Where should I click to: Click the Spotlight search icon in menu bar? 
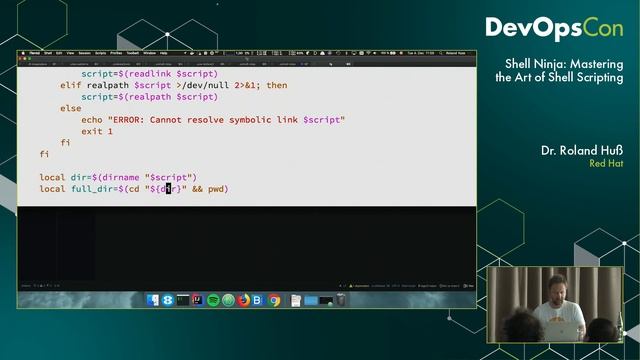pyautogui.click(x=441, y=53)
